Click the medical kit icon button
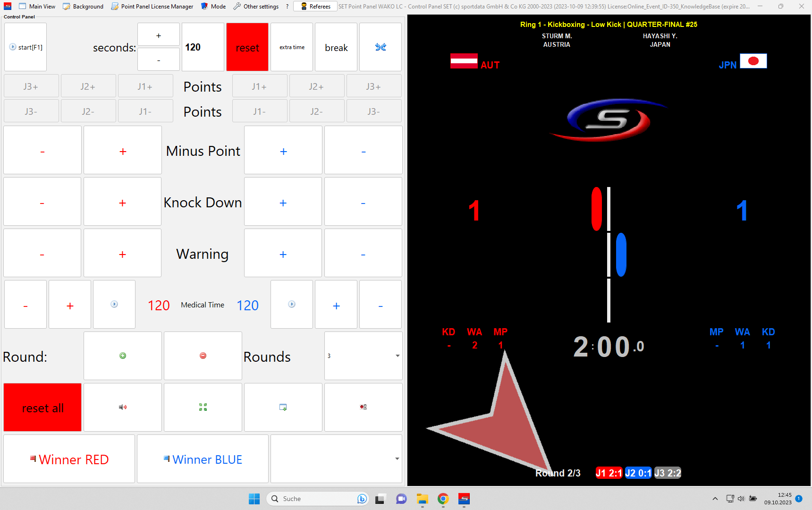812x510 pixels. (363, 407)
